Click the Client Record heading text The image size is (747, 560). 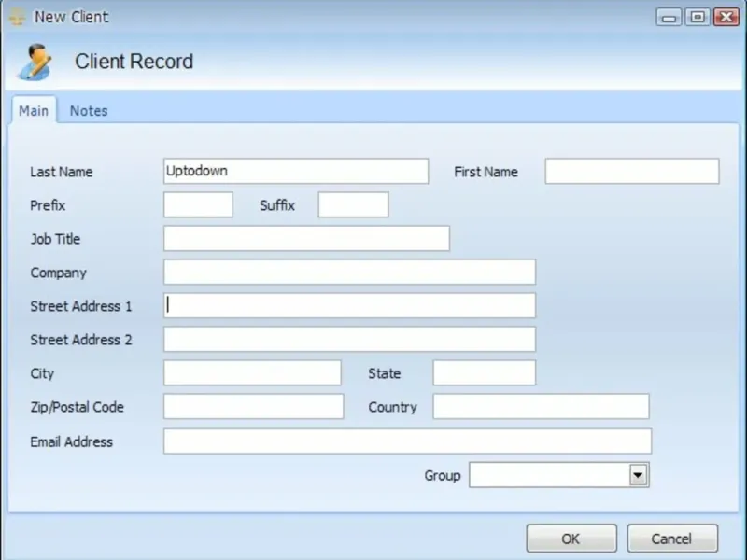(x=134, y=62)
